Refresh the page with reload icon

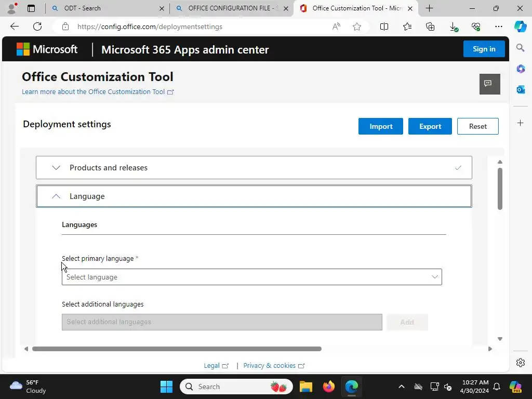[37, 26]
